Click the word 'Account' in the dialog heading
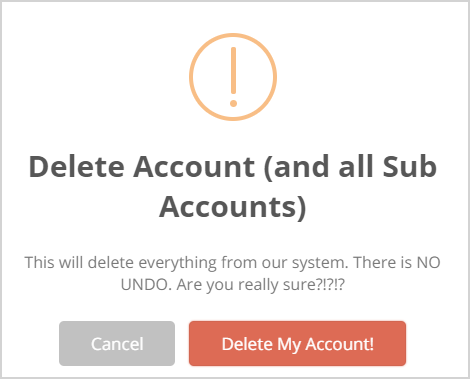The height and width of the screenshot is (379, 470). tap(194, 166)
